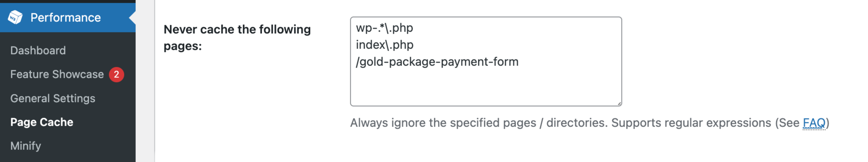Click the red notification badge showing 2
The image size is (868, 162).
(116, 75)
